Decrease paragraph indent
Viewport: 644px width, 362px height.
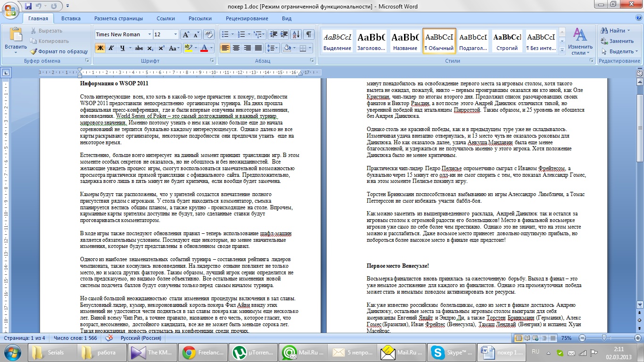272,34
